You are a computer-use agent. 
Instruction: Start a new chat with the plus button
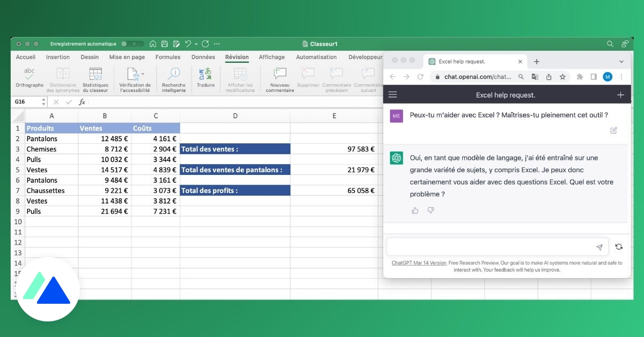point(620,94)
